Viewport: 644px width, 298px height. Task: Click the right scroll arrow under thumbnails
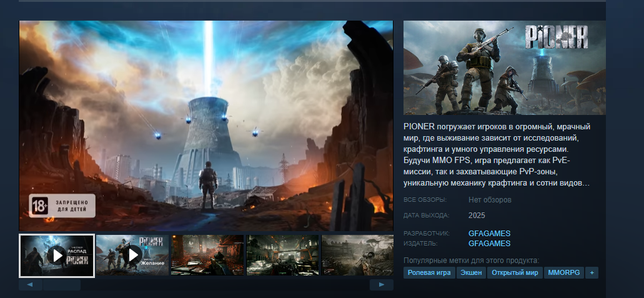(382, 285)
